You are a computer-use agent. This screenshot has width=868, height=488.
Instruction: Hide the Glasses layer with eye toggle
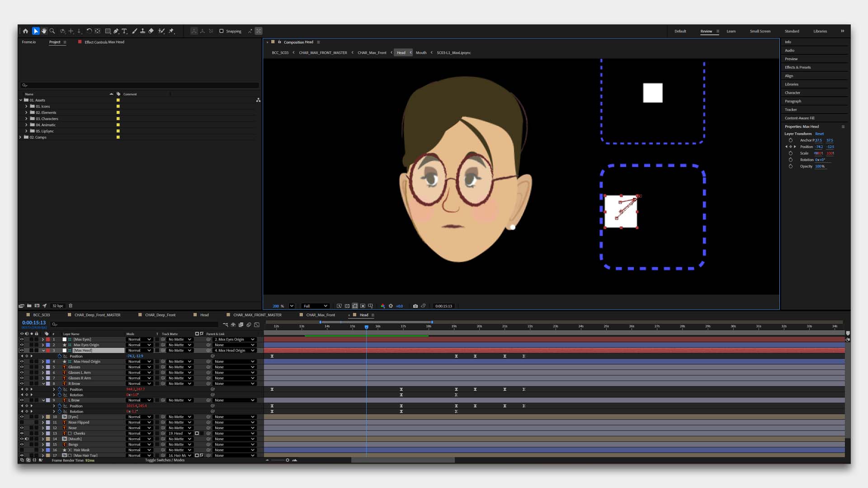22,367
